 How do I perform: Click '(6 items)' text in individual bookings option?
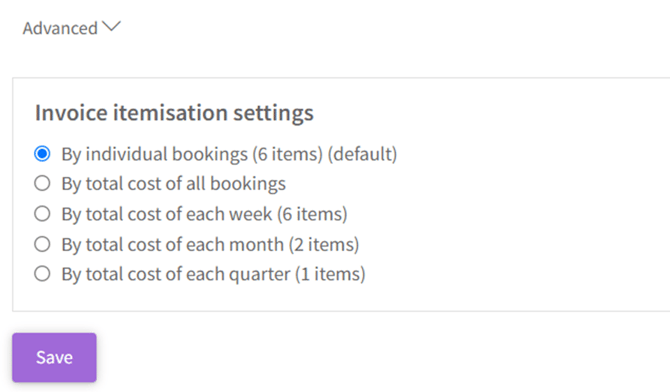(287, 154)
